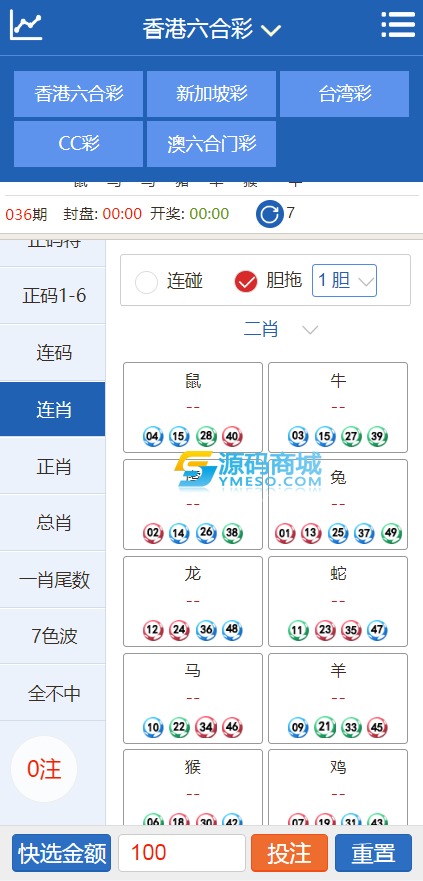Open the 7色波 side tab

click(53, 636)
